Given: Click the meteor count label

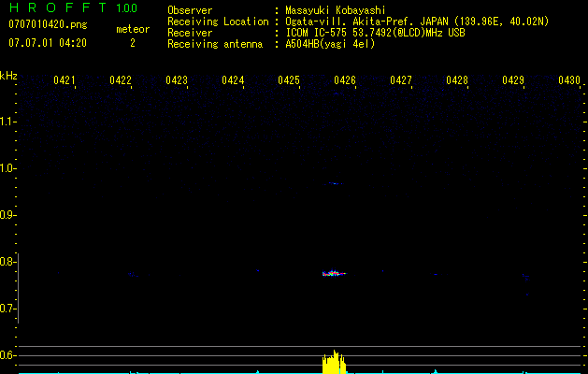Looking at the screenshot, I should tap(133, 29).
